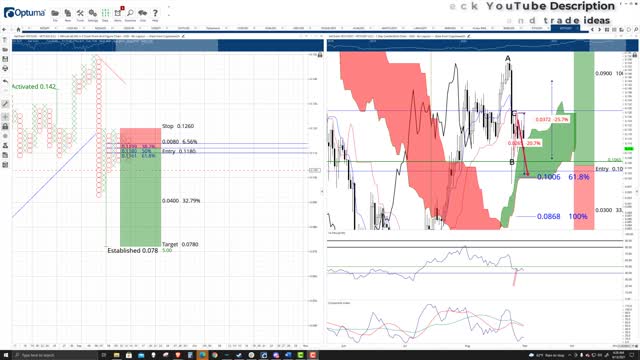Select the text T tool in left sidebar

coord(5,40)
